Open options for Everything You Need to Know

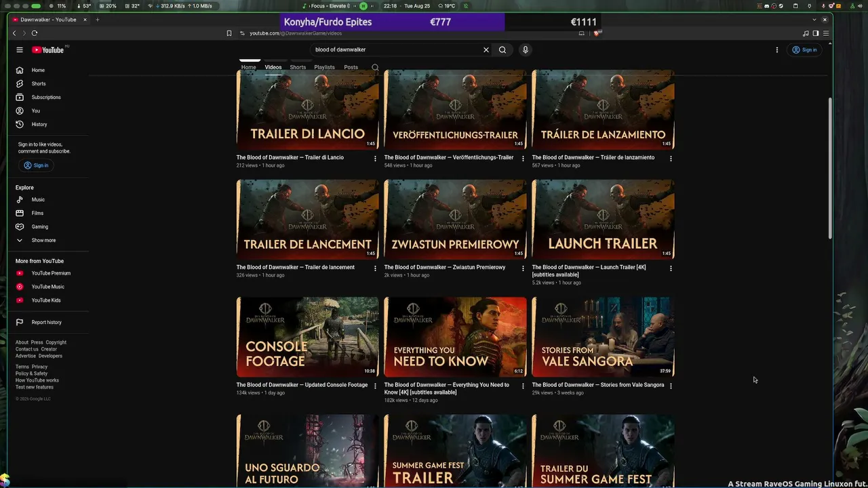pyautogui.click(x=523, y=386)
